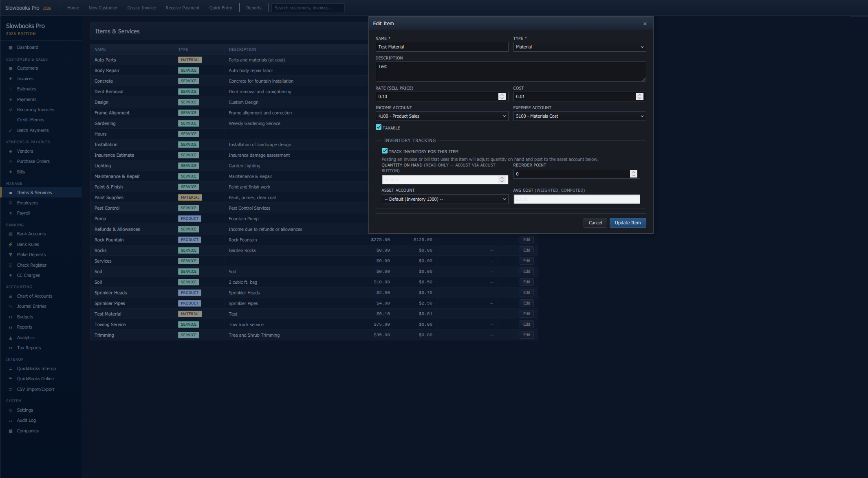The image size is (868, 478).
Task: Click the Payments star icon
Action: (x=11, y=100)
